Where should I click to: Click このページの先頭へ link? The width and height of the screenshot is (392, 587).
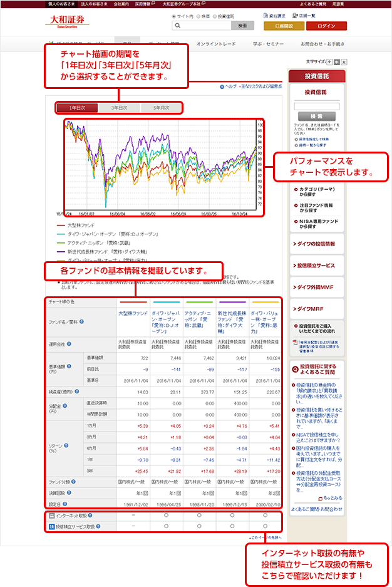266,538
